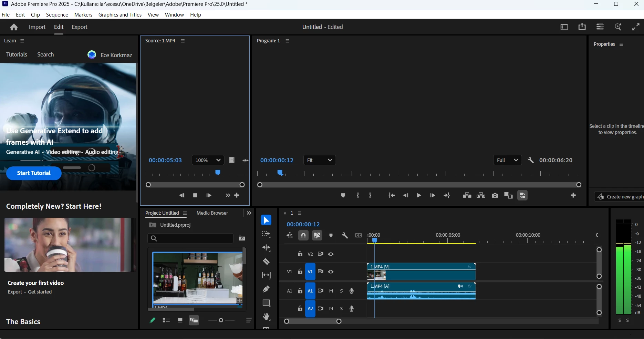Toggle V1 track output eye
The width and height of the screenshot is (644, 339).
pos(331,272)
